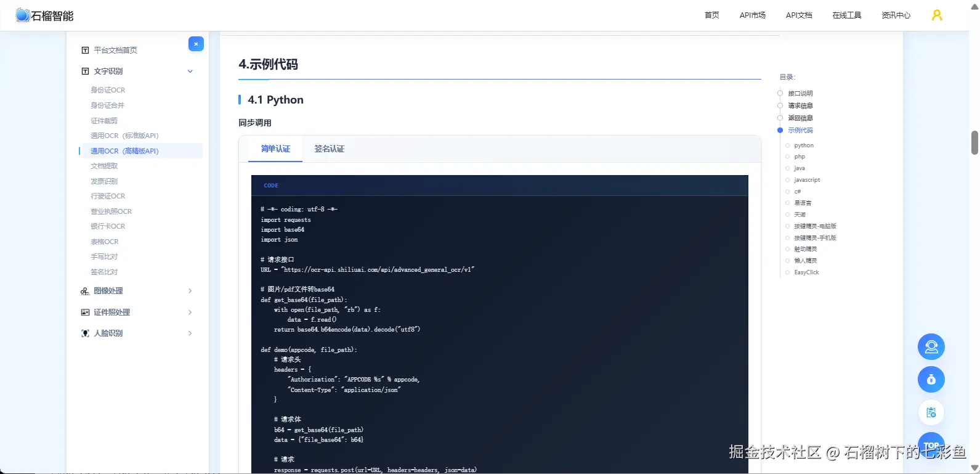Jump to 接口说明 in table of contents
Screen dimensions: 980x474
tap(800, 94)
